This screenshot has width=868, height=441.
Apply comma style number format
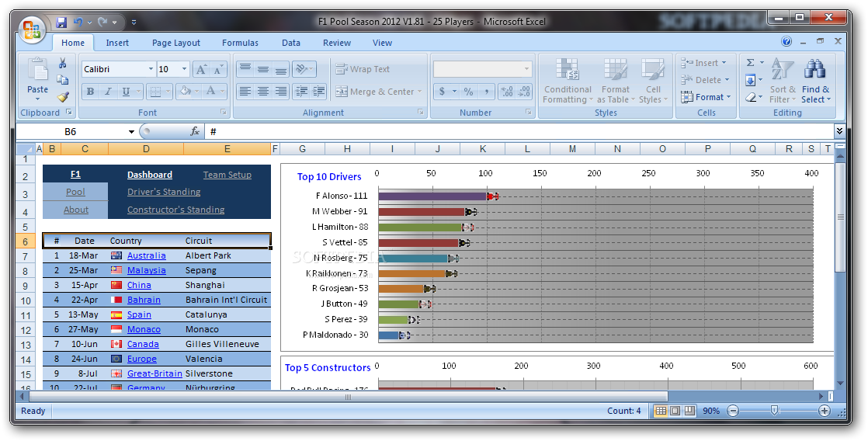click(x=486, y=92)
